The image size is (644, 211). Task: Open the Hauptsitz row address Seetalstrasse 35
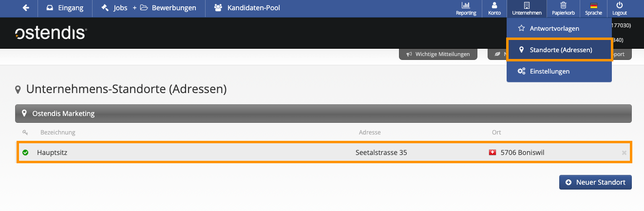click(381, 153)
